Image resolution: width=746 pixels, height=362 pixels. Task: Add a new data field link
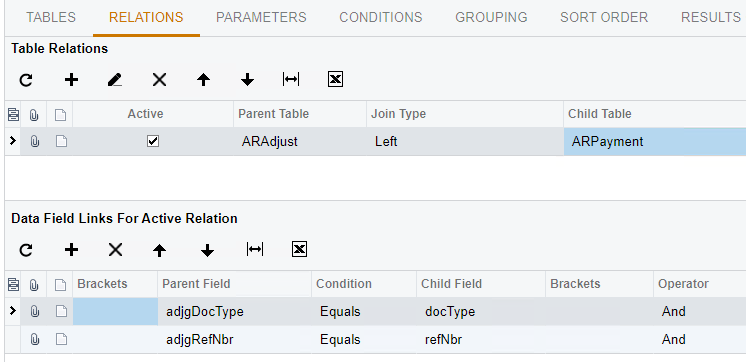click(71, 250)
